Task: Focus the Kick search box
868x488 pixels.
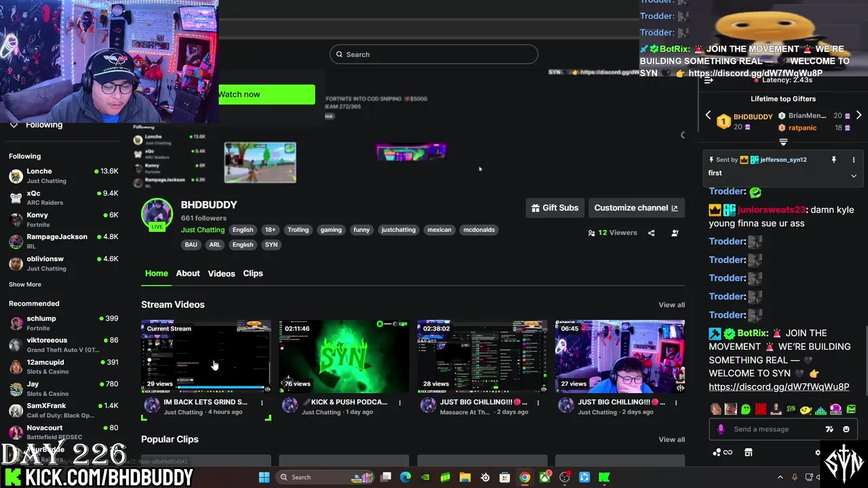Action: tap(434, 54)
